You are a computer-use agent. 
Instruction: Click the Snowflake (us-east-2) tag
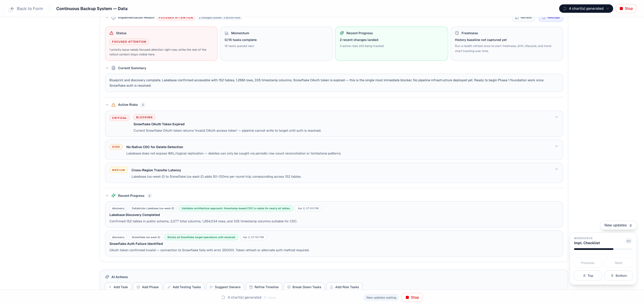pyautogui.click(x=146, y=237)
